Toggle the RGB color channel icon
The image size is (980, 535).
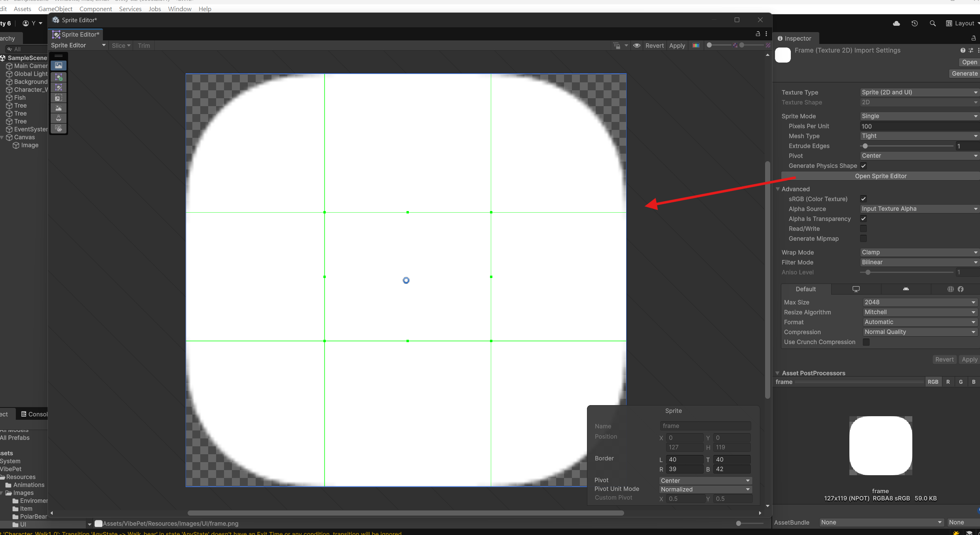pos(696,46)
